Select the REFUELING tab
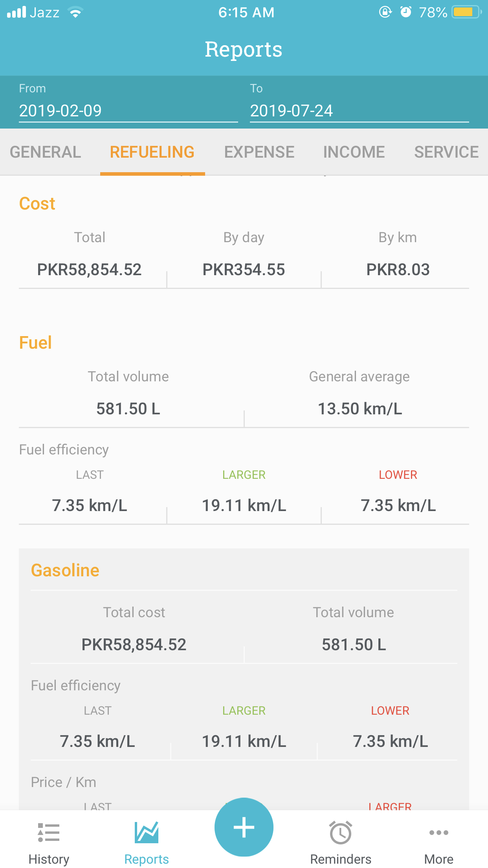Screen dimensions: 488x868 [152, 152]
